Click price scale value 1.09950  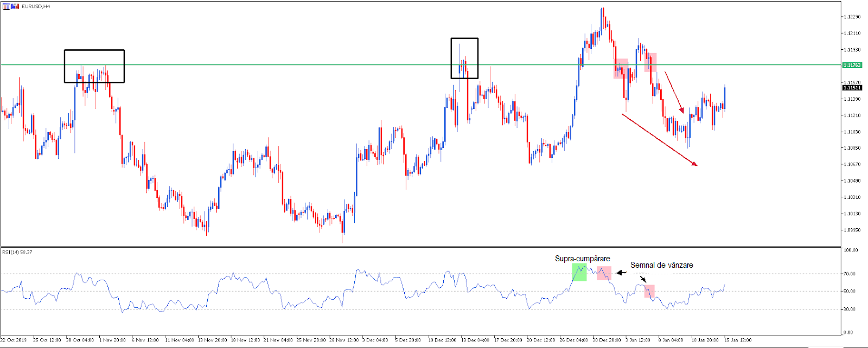[x=852, y=230]
